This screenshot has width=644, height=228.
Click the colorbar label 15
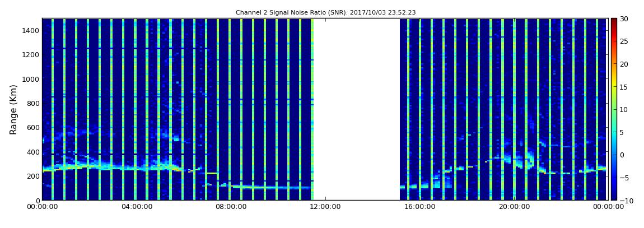(623, 87)
